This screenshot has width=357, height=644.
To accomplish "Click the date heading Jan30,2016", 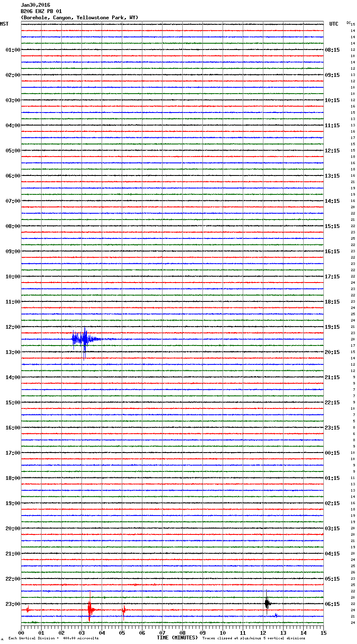I will point(35,5).
